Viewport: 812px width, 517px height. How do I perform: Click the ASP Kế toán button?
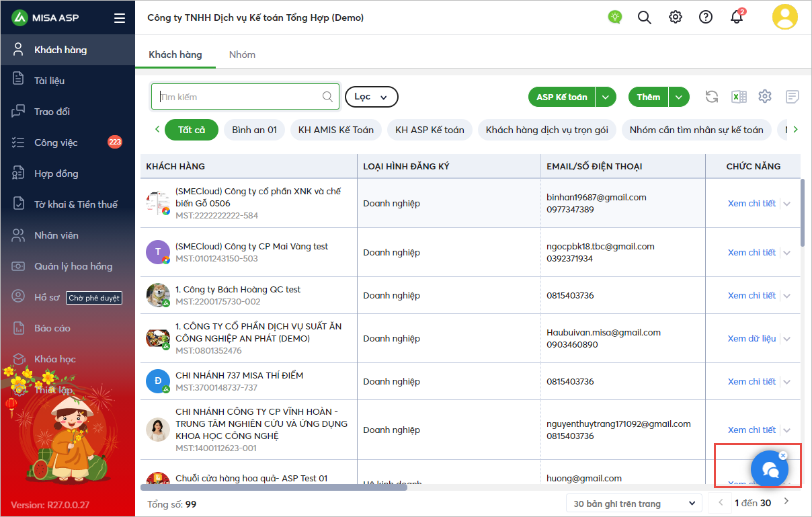coord(562,97)
